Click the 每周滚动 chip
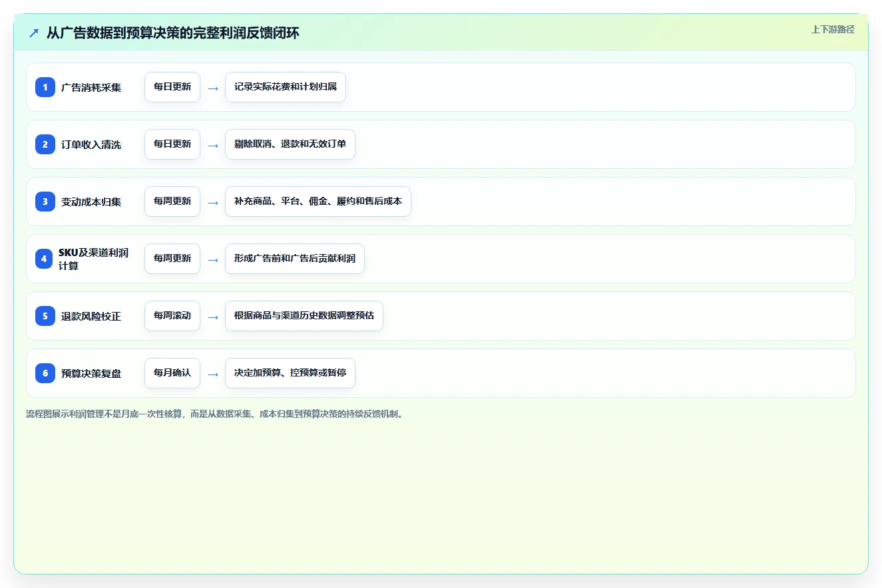This screenshot has height=588, width=882. (172, 316)
